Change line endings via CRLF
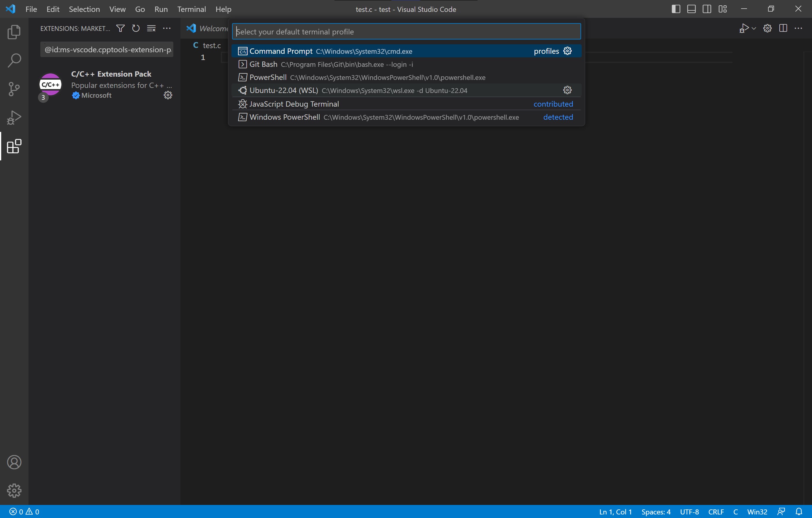This screenshot has height=518, width=812. (716, 511)
